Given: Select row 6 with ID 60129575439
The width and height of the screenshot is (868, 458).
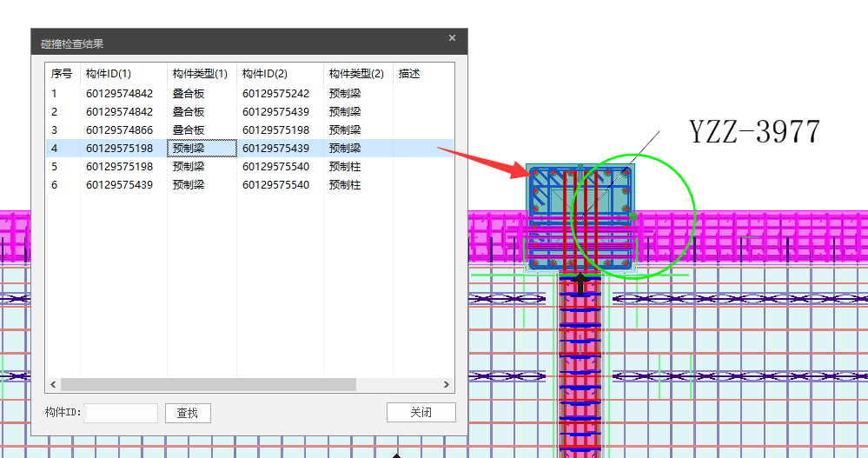Looking at the screenshot, I should [119, 185].
